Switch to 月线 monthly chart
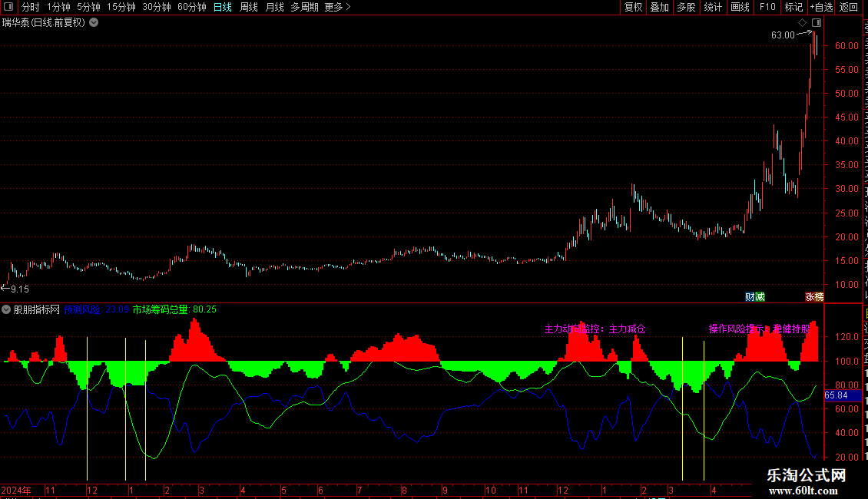The height and width of the screenshot is (499, 868). [x=274, y=7]
